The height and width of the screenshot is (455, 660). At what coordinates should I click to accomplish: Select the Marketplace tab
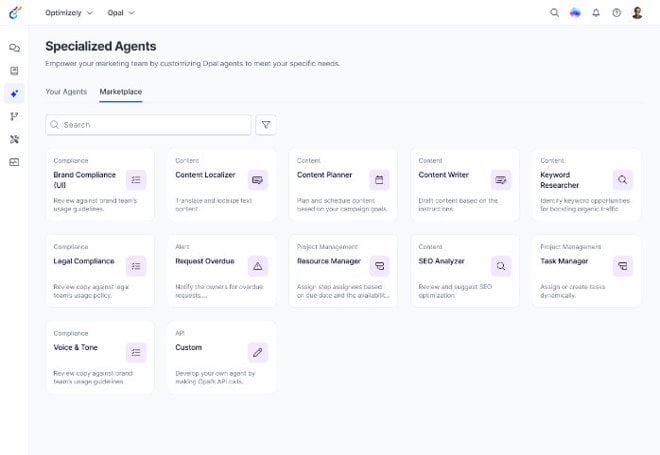[120, 92]
